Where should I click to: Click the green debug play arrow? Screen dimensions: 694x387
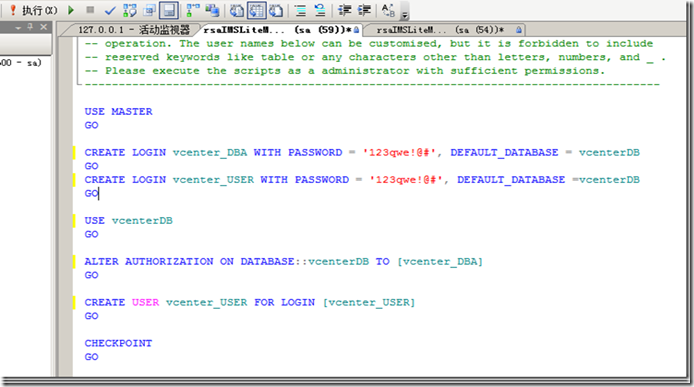(71, 10)
